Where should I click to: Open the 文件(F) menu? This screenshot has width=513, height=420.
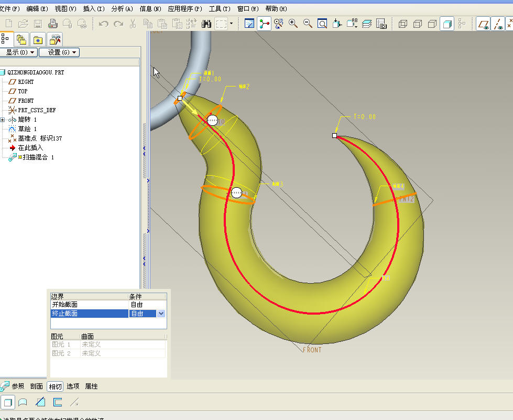(10, 9)
